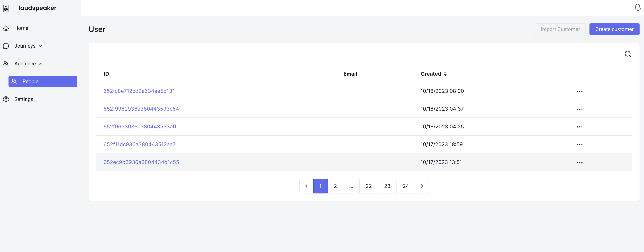Click the People icon inside the highlighted item

tap(14, 81)
